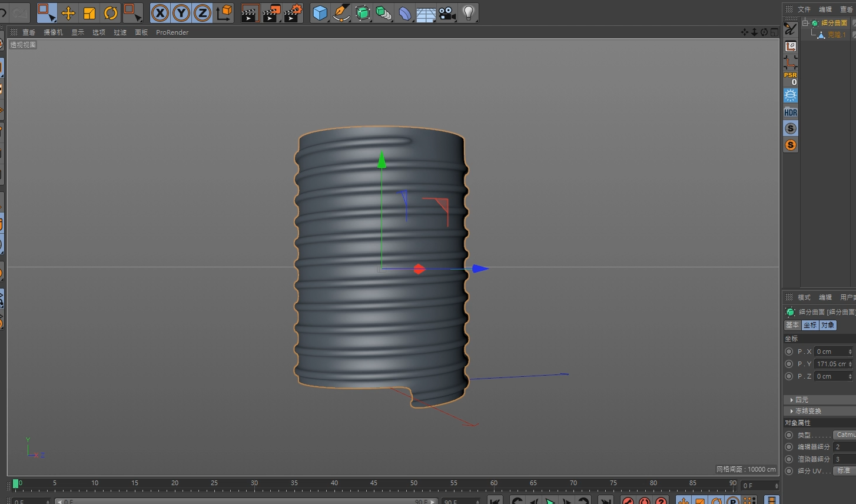The image size is (856, 504).
Task: Click the red record keyframe button
Action: [628, 501]
